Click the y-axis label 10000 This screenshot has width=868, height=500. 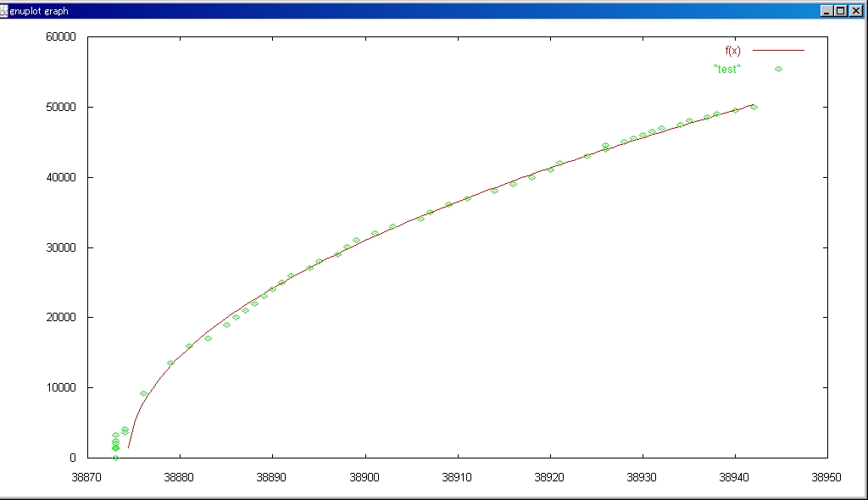click(x=61, y=388)
